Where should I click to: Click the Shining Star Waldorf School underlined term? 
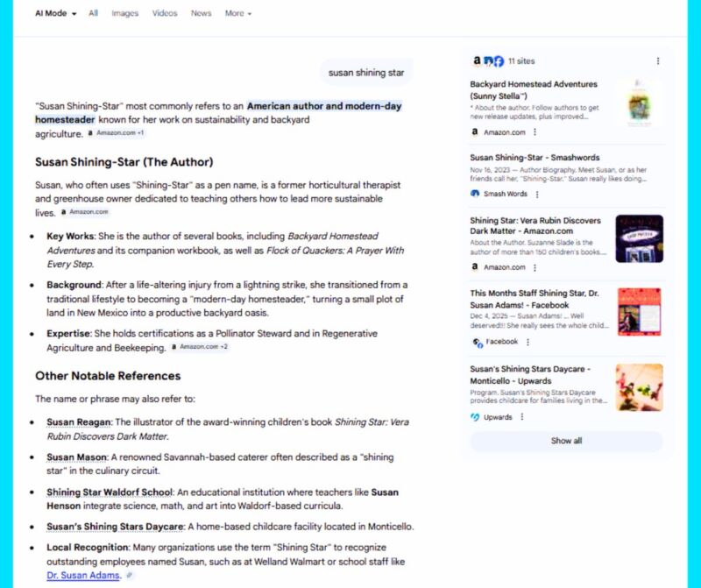click(x=97, y=492)
